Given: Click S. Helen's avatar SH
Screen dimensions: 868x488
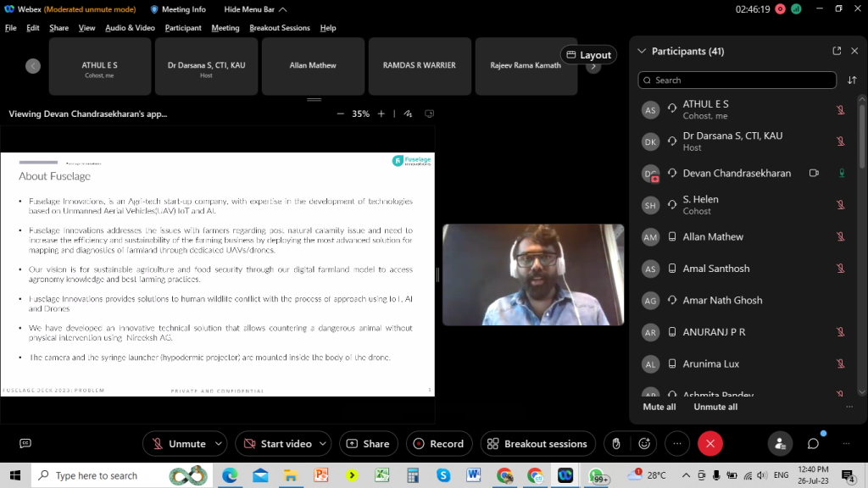Looking at the screenshot, I should (x=650, y=205).
